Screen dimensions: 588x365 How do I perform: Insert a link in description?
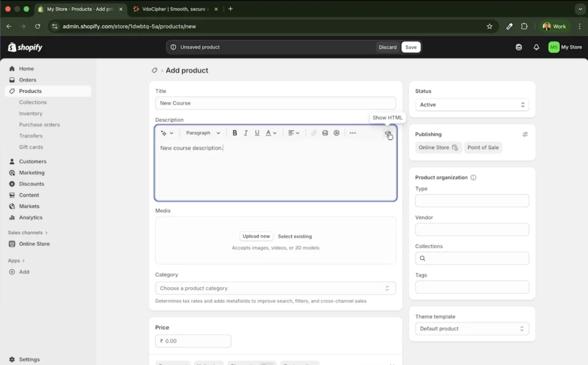(x=314, y=133)
